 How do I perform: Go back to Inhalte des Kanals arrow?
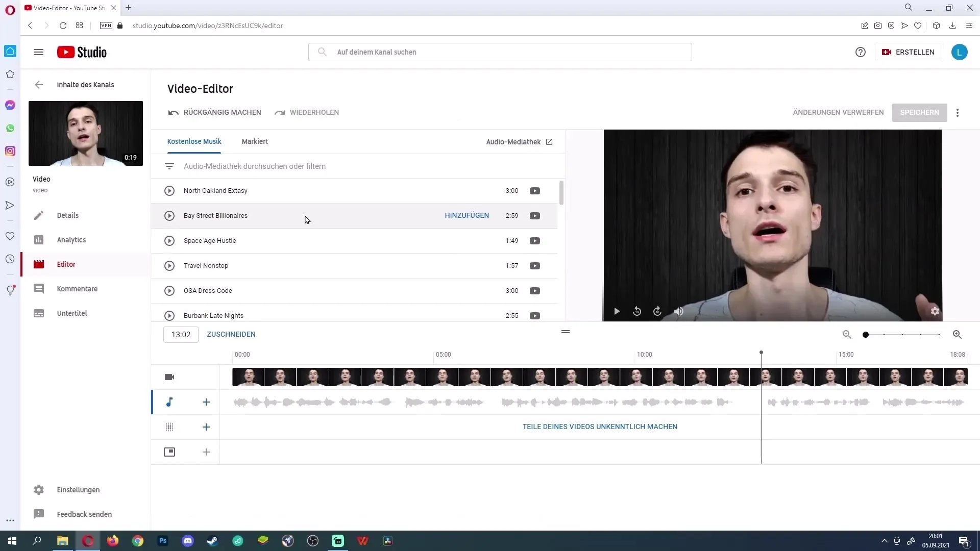coord(39,85)
